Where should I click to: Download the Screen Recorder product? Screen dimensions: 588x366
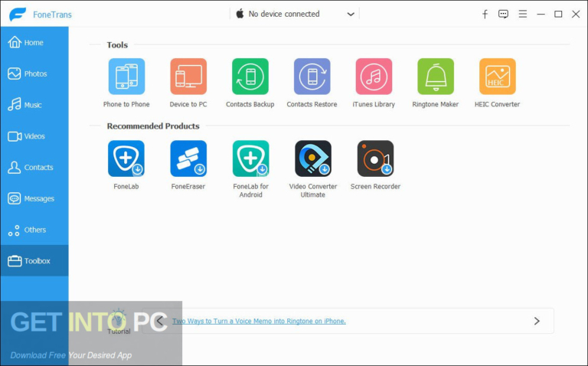(x=375, y=158)
